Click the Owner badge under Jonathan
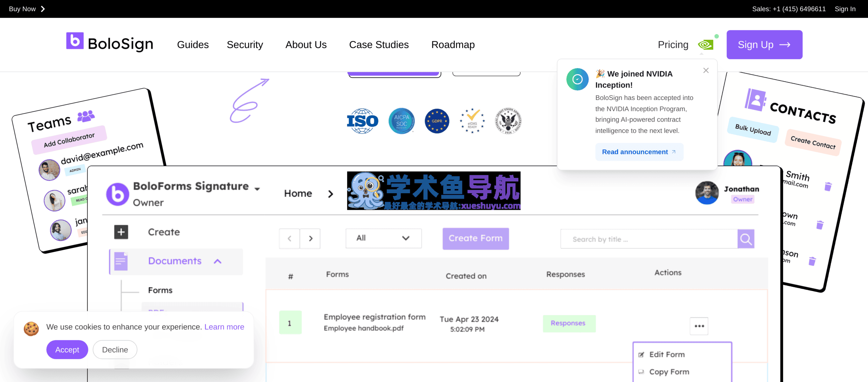 tap(743, 199)
